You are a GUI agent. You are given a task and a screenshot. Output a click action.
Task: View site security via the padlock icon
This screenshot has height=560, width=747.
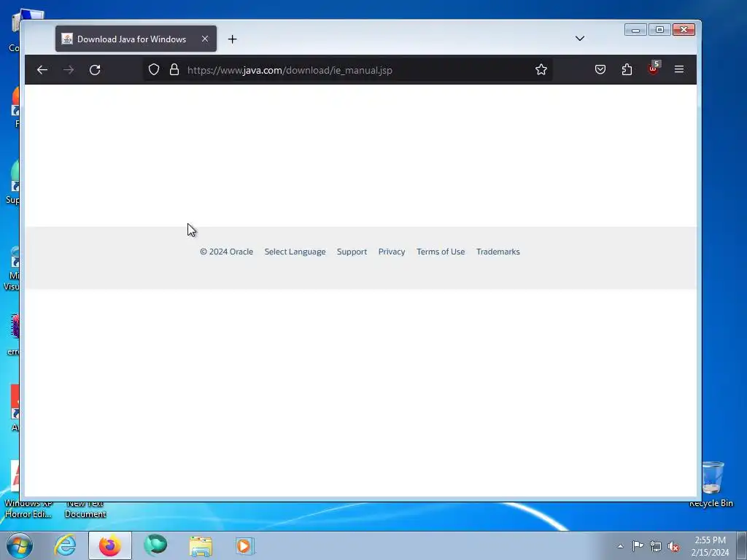[x=174, y=69]
